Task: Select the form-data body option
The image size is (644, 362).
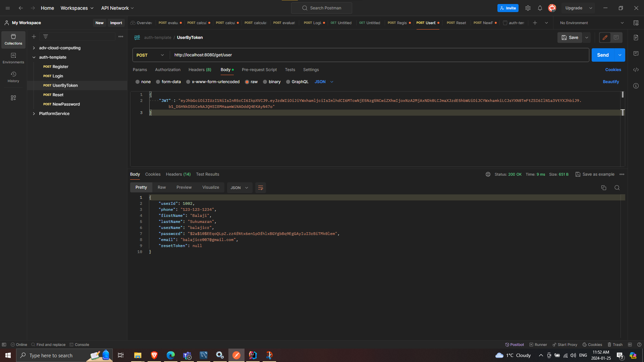Action: click(158, 82)
